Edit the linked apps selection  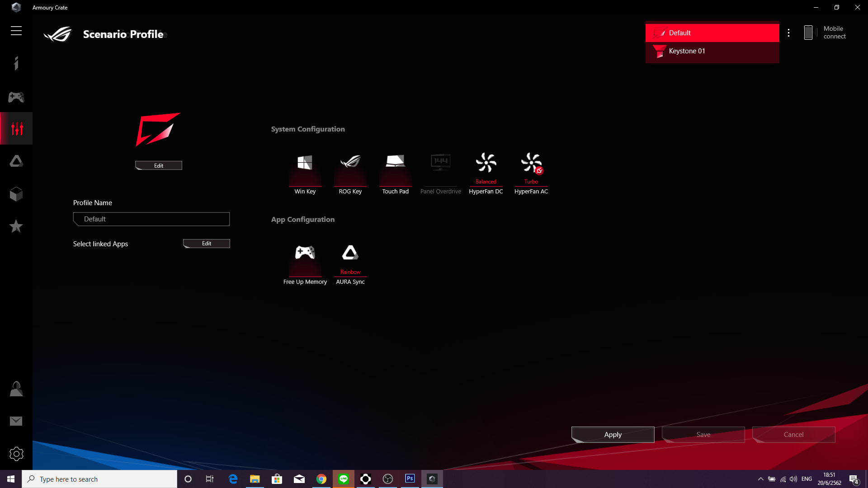point(207,244)
